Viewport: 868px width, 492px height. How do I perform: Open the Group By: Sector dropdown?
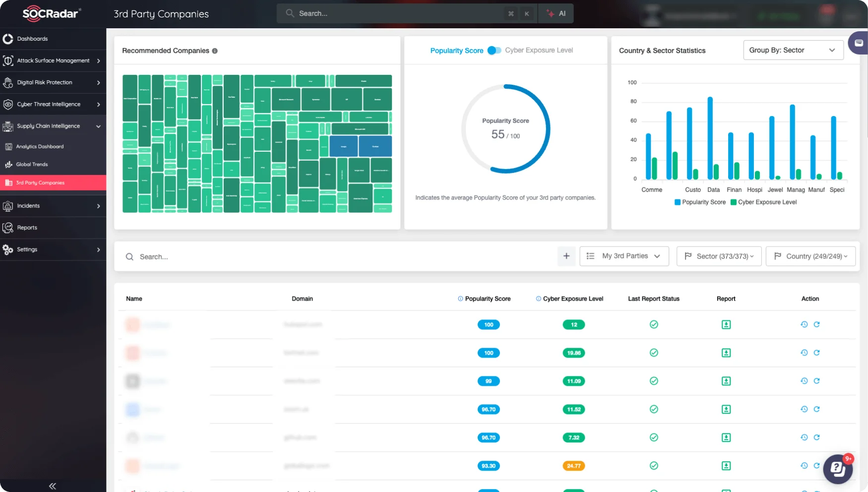pos(793,51)
